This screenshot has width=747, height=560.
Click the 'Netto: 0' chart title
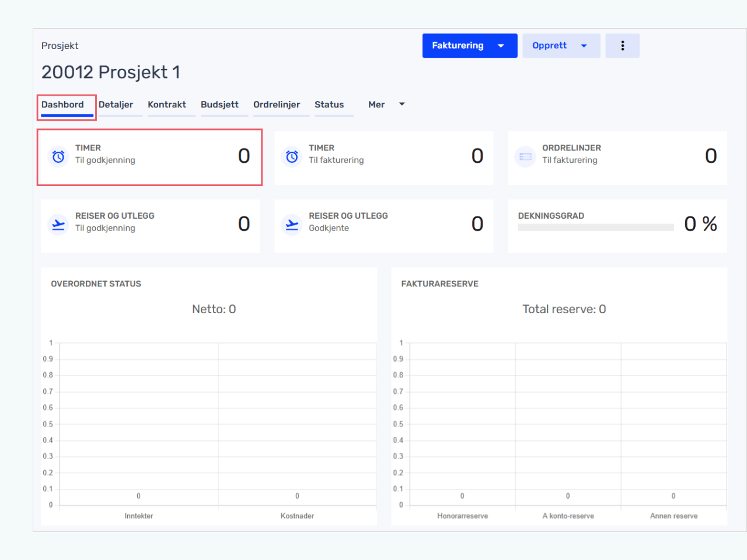pos(214,309)
